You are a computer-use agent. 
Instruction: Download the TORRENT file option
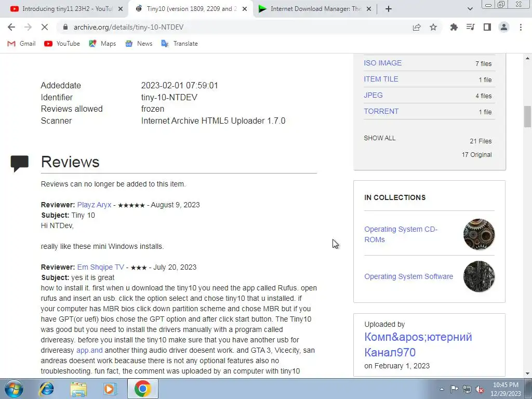click(381, 111)
